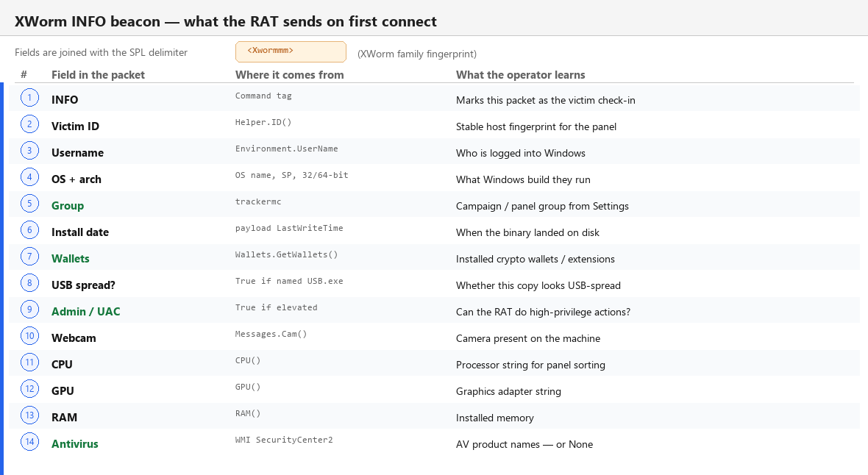Open the green Wallets field link
Viewport: 868px width, 475px height.
[71, 259]
